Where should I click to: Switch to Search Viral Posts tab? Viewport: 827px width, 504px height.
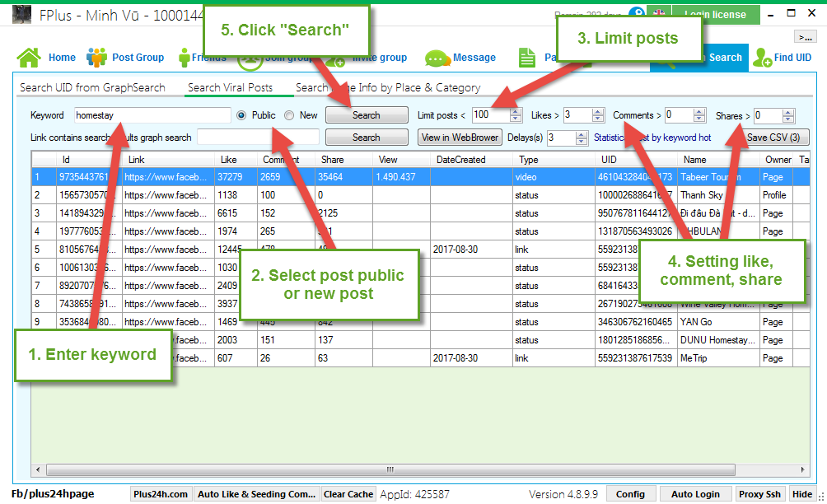coord(231,87)
